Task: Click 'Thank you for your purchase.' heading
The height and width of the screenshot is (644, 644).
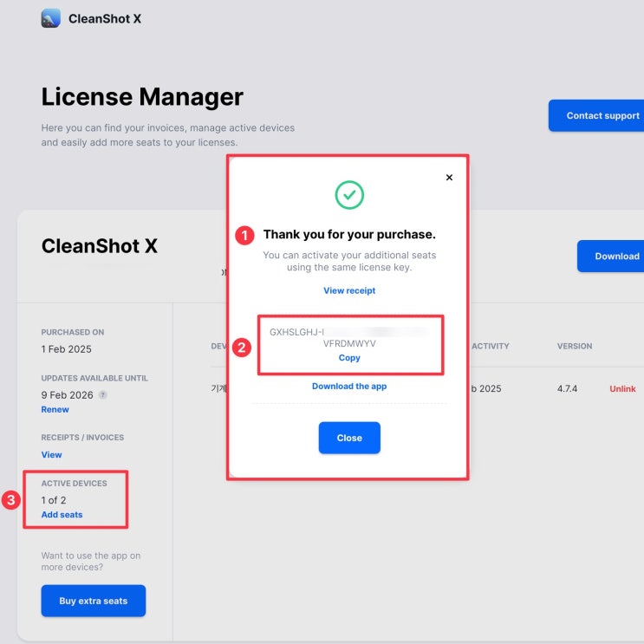Action: [349, 235]
